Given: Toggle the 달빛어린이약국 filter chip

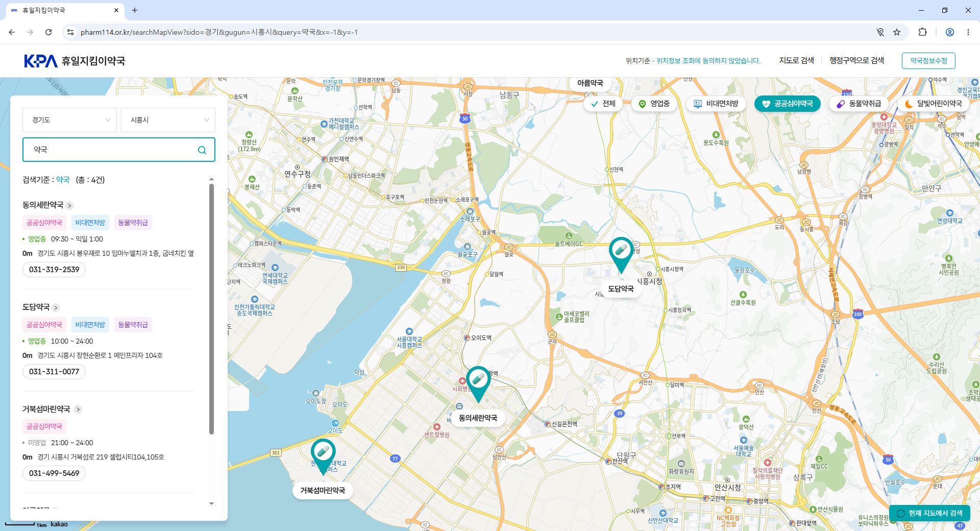Looking at the screenshot, I should [x=933, y=104].
